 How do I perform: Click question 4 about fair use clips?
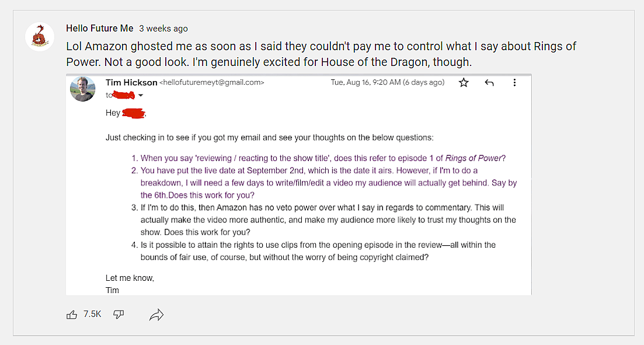coord(318,251)
